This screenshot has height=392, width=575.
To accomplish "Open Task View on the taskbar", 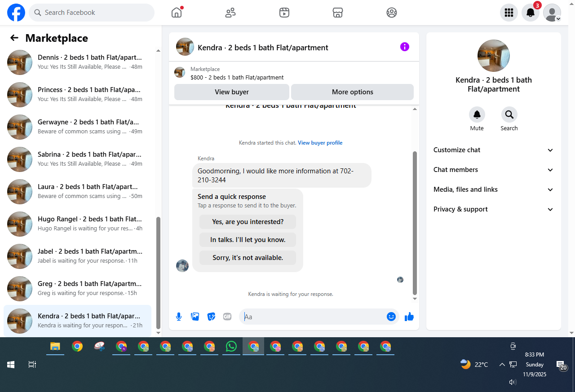I will pyautogui.click(x=32, y=365).
